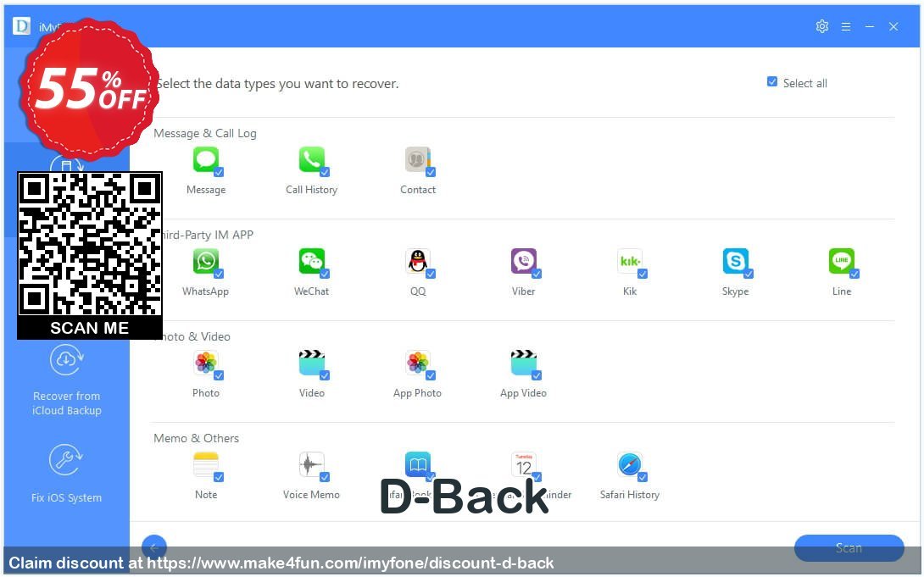
Task: Select the Contact icon
Action: pos(418,159)
